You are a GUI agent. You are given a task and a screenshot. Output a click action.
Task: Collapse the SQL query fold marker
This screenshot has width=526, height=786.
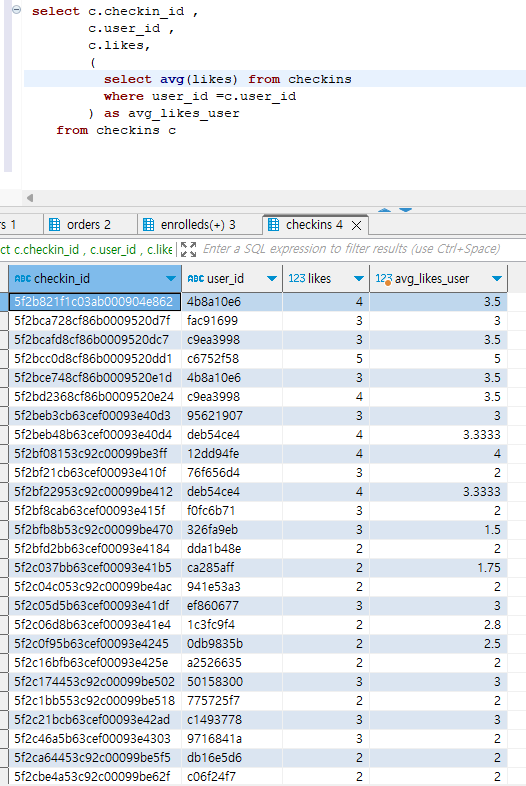(17, 10)
